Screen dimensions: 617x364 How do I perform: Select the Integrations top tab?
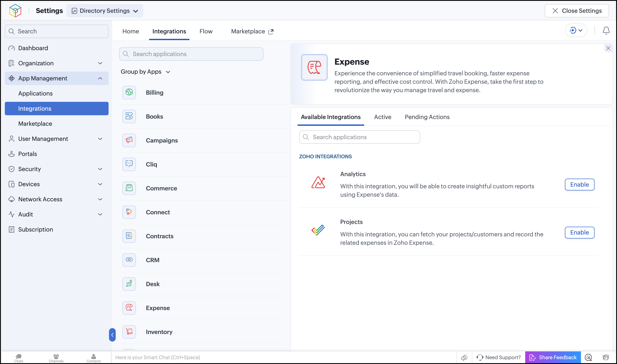169,31
